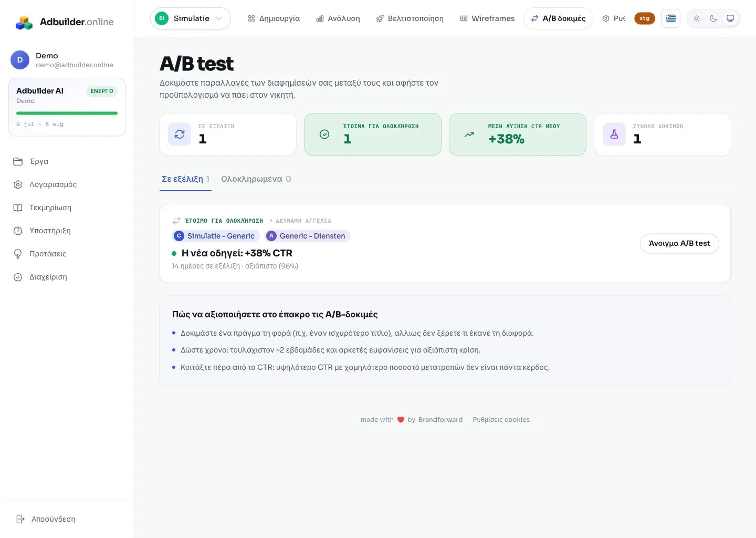
Task: Click the check-circle icon in Έτοιμα card
Action: tap(324, 134)
